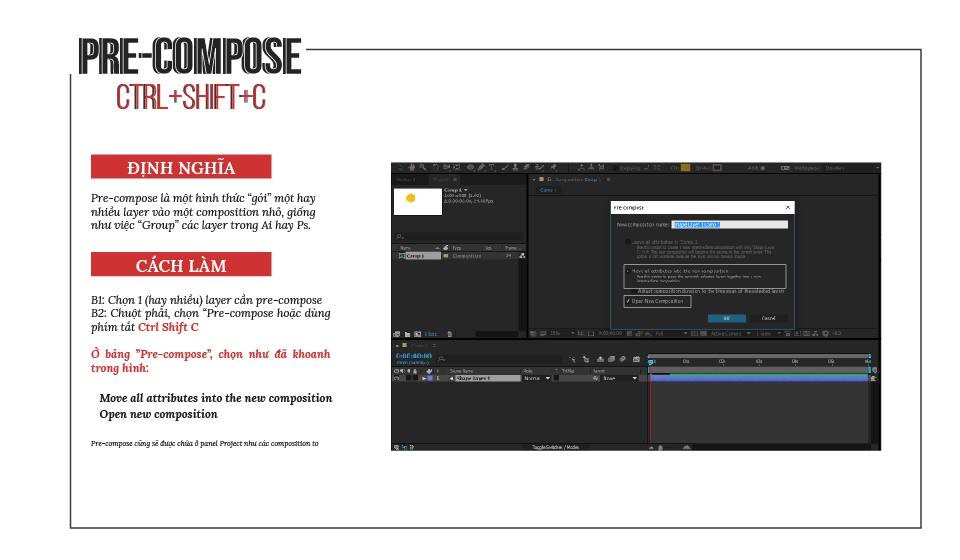Click Cancel in the Pre-compose dialog

[x=768, y=318]
